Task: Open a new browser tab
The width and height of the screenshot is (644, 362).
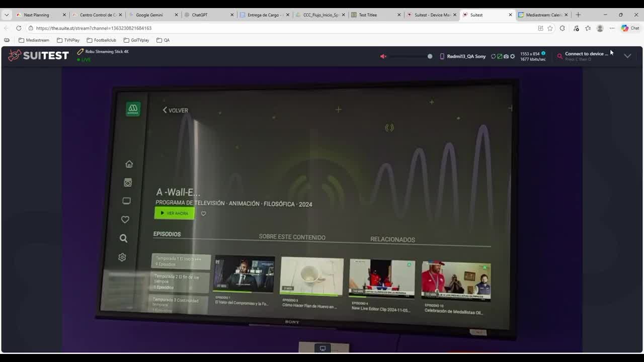Action: pyautogui.click(x=578, y=15)
